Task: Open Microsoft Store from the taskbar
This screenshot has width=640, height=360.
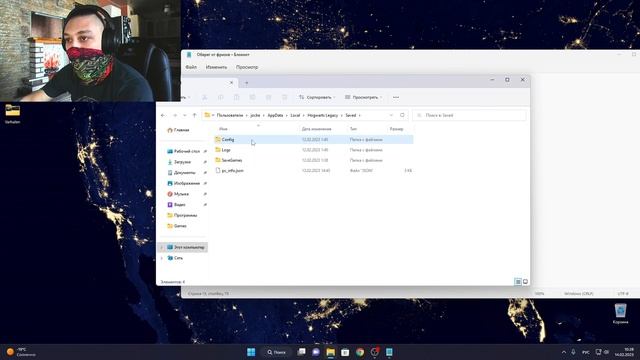Action: pyautogui.click(x=345, y=352)
